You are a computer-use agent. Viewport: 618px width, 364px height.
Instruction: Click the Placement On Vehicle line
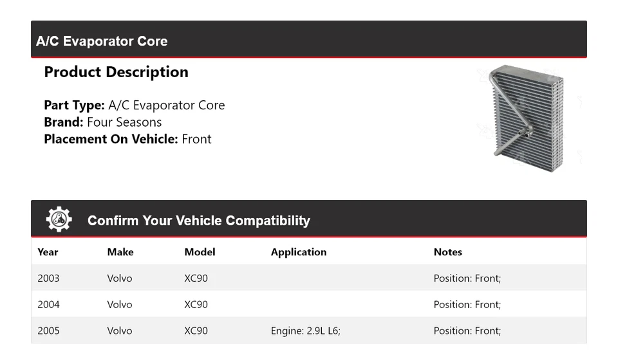(127, 139)
